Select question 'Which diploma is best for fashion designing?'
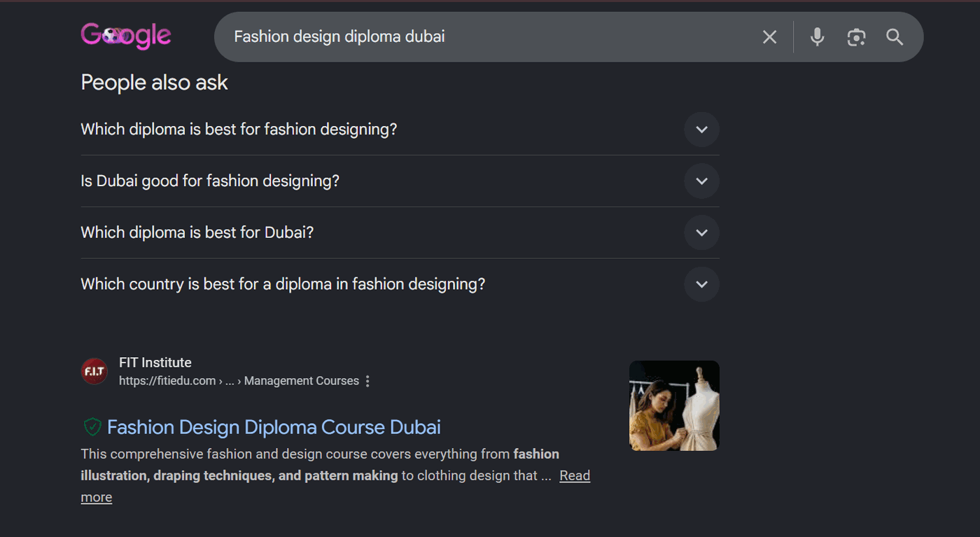Screen dimensions: 980x537 pos(239,130)
